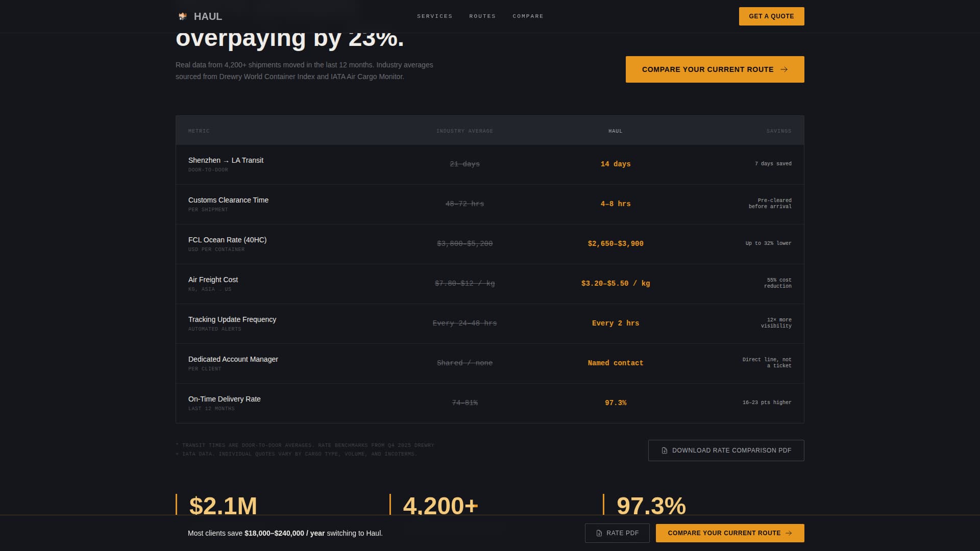Select the Industry Average column header
This screenshot has height=551, width=980.
tap(464, 131)
